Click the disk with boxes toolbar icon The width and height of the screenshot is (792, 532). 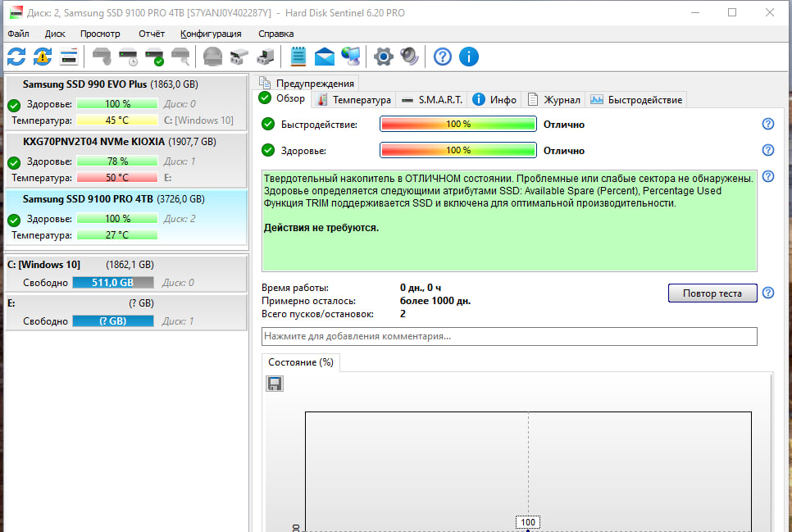pos(239,57)
